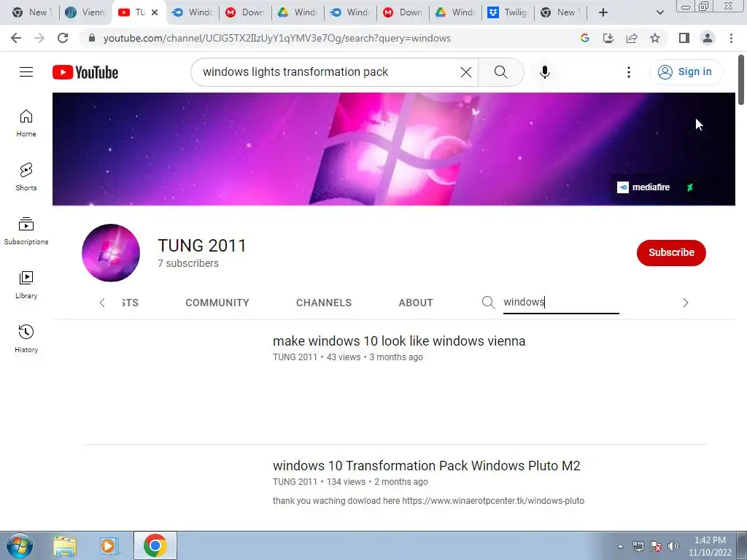Share this page from the address bar

[x=632, y=38]
